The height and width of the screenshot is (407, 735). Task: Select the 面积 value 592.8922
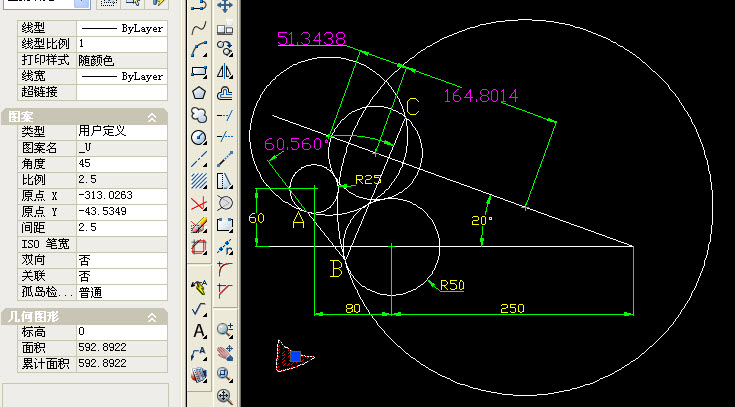122,348
